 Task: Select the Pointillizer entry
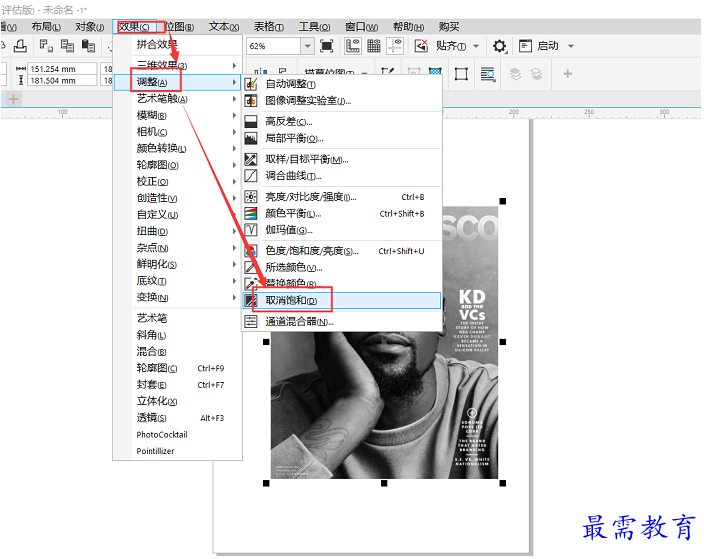click(177, 451)
